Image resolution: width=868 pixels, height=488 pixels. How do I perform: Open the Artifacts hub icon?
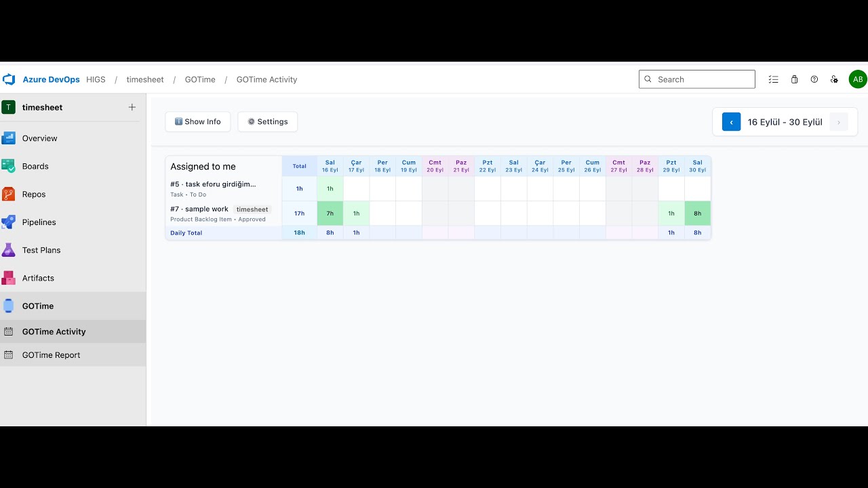[8, 278]
